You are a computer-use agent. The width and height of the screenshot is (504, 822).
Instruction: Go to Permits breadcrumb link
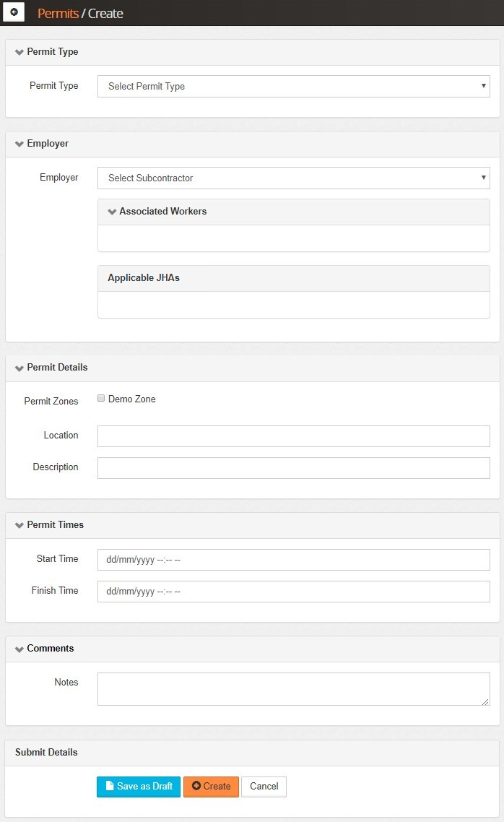click(58, 13)
